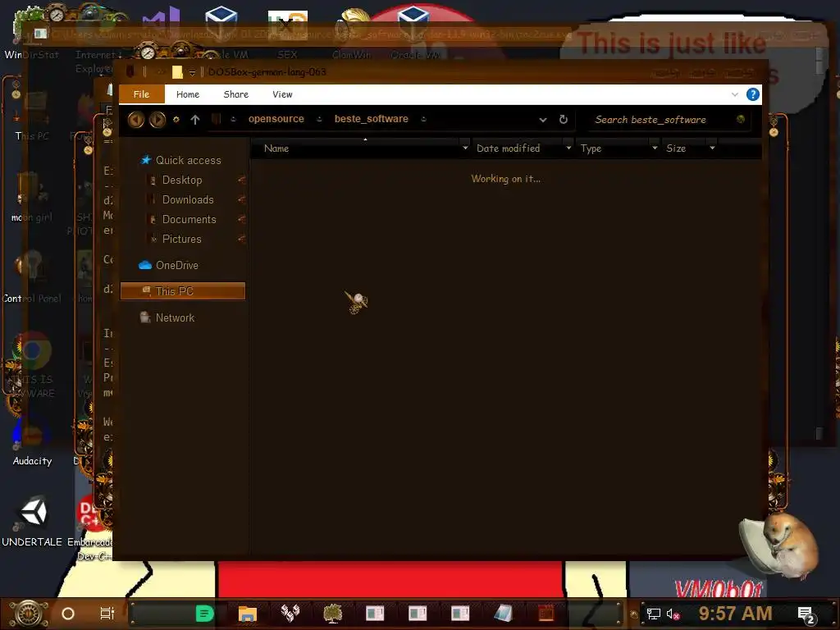Switch to second window thumbnail icon on taskbar
The width and height of the screenshot is (840, 630).
[418, 614]
